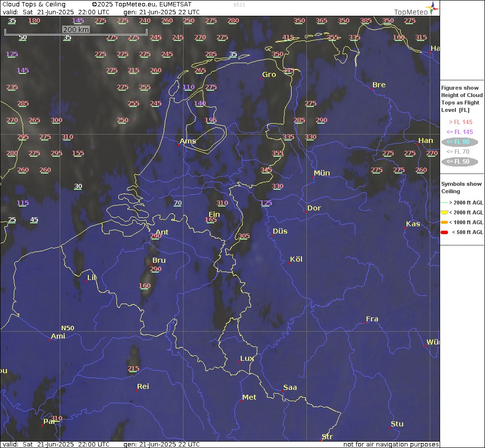Select the Dor city label
Screen dimensions: 485x448
(x=314, y=208)
